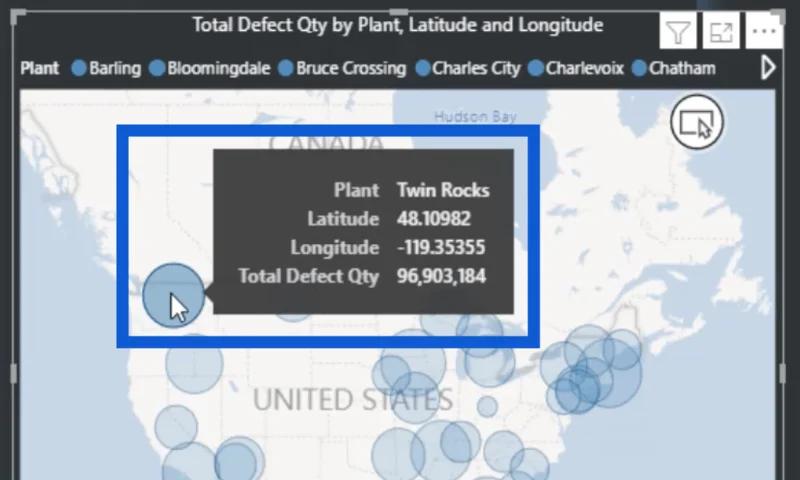Image resolution: width=800 pixels, height=480 pixels.
Task: Click the small bubble right of UNITED STATES label
Action: (x=487, y=407)
